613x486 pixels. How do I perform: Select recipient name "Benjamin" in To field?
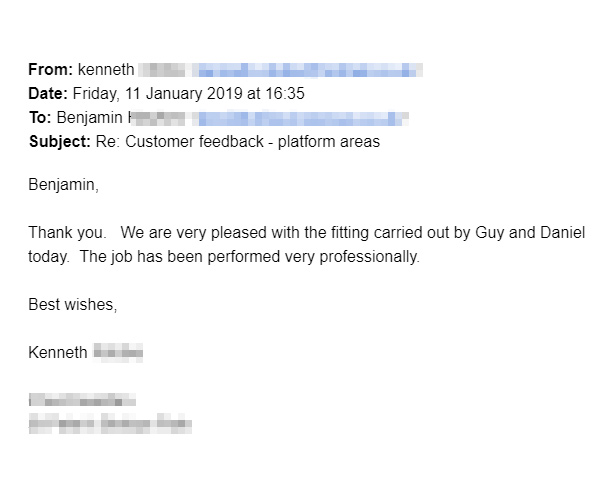pos(87,118)
